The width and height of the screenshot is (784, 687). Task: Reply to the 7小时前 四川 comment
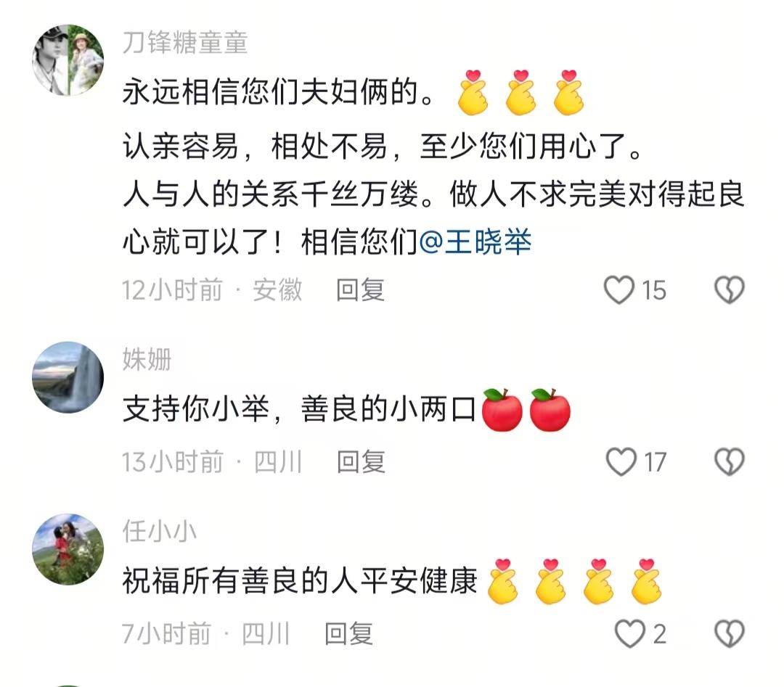[349, 633]
